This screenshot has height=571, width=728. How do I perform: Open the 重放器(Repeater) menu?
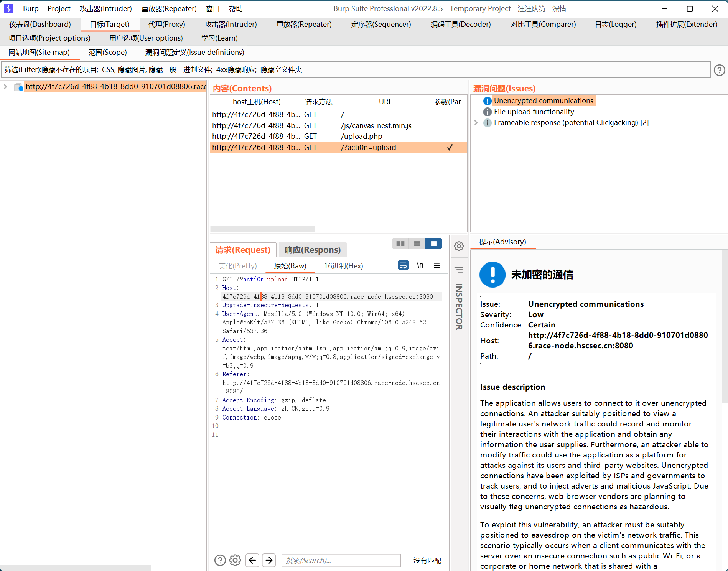point(169,8)
